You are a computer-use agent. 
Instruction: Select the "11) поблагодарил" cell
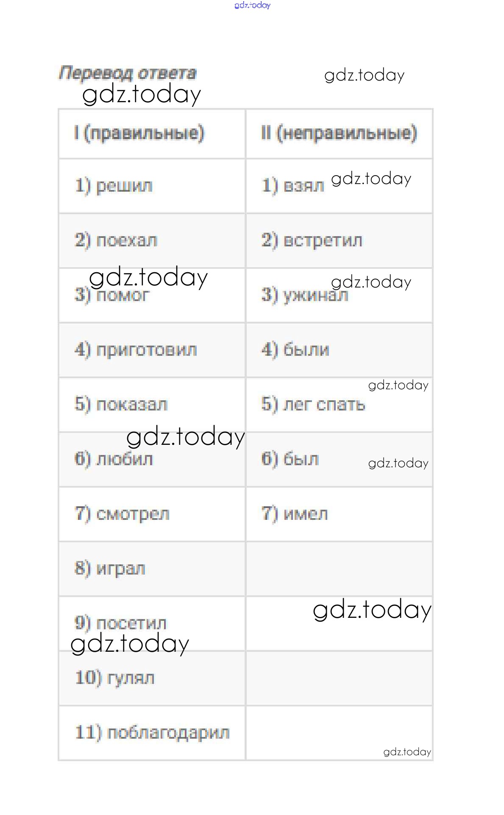tap(152, 732)
